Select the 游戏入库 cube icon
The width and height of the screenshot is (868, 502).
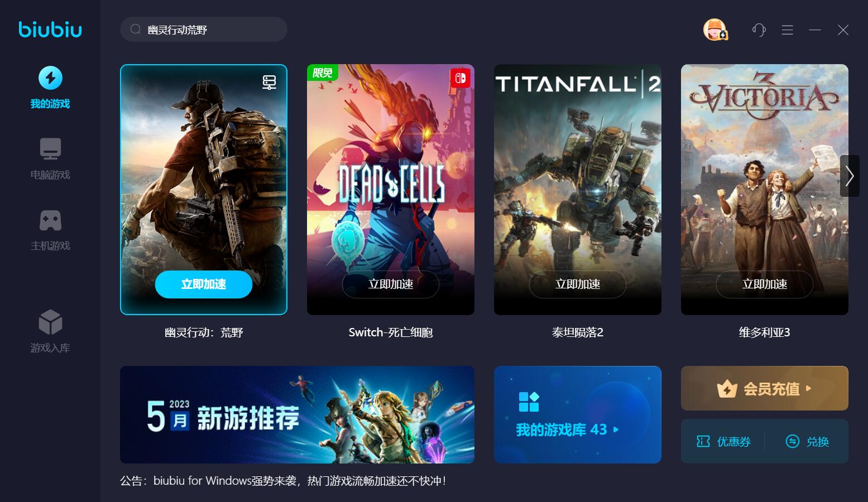50,322
